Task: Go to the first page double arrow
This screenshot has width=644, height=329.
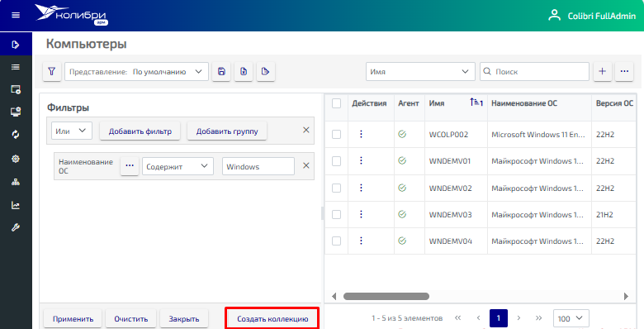Action: tap(458, 318)
